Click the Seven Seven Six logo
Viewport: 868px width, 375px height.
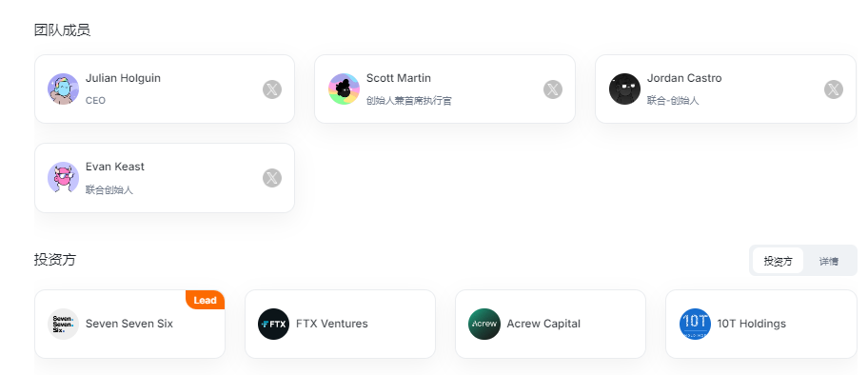[x=63, y=324]
